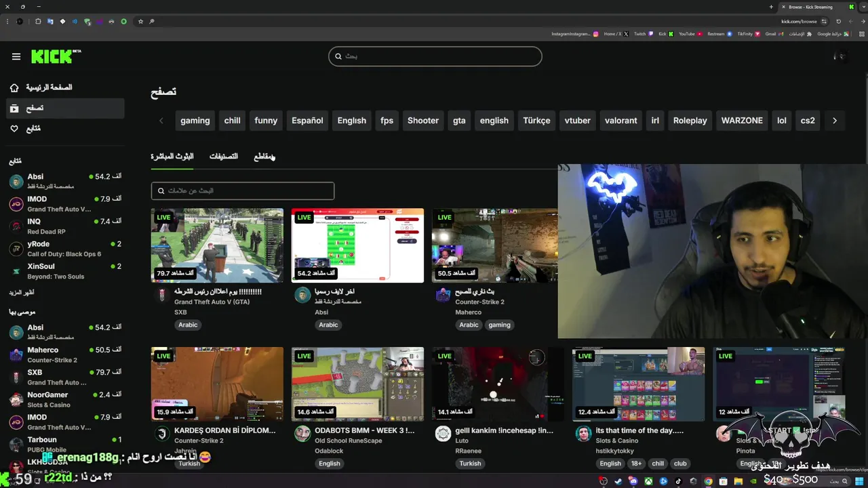Select the gaming tag

(x=195, y=121)
